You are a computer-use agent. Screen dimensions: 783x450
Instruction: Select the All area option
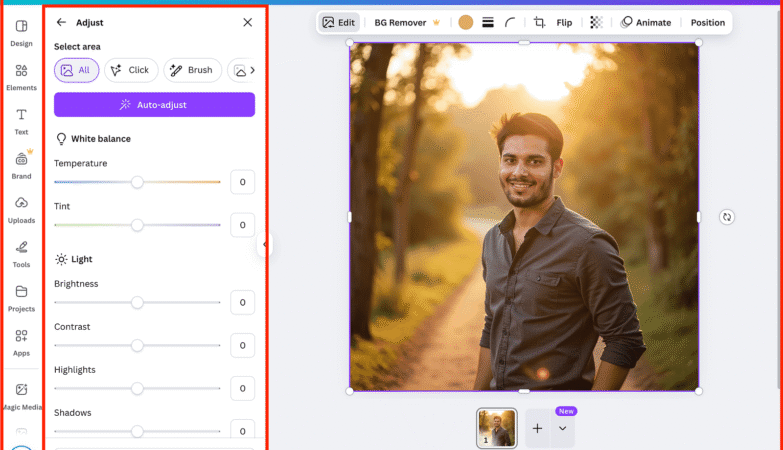click(x=76, y=70)
